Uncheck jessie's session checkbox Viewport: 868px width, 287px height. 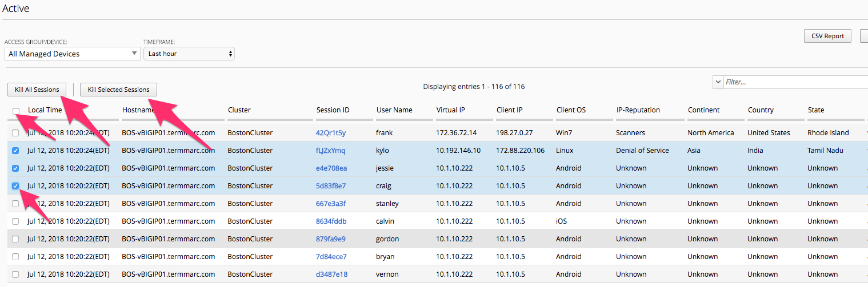click(15, 168)
